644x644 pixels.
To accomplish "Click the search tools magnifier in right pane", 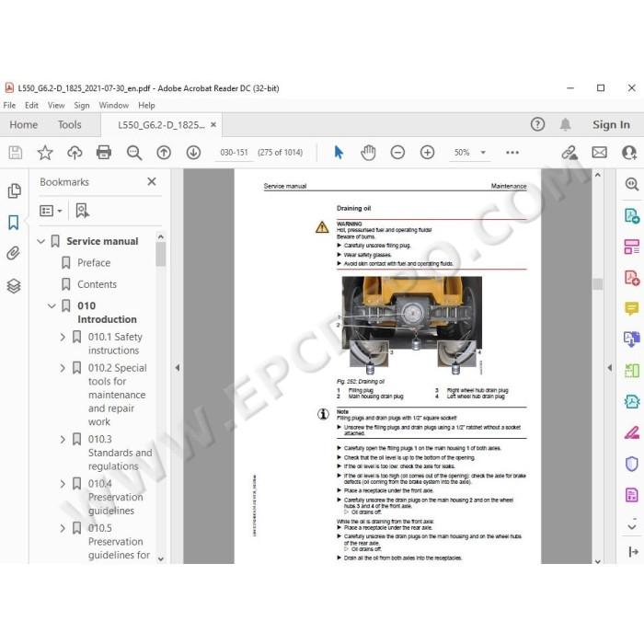I will pos(632,184).
